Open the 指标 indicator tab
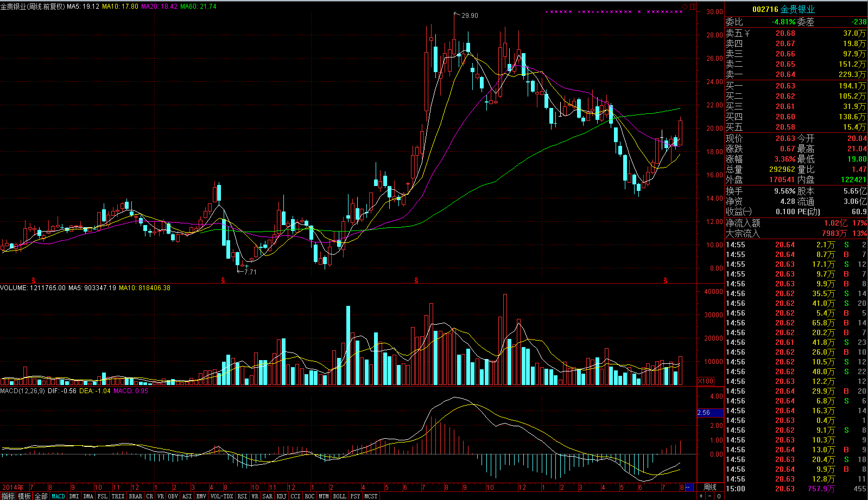The height and width of the screenshot is (500, 868). tap(8, 496)
